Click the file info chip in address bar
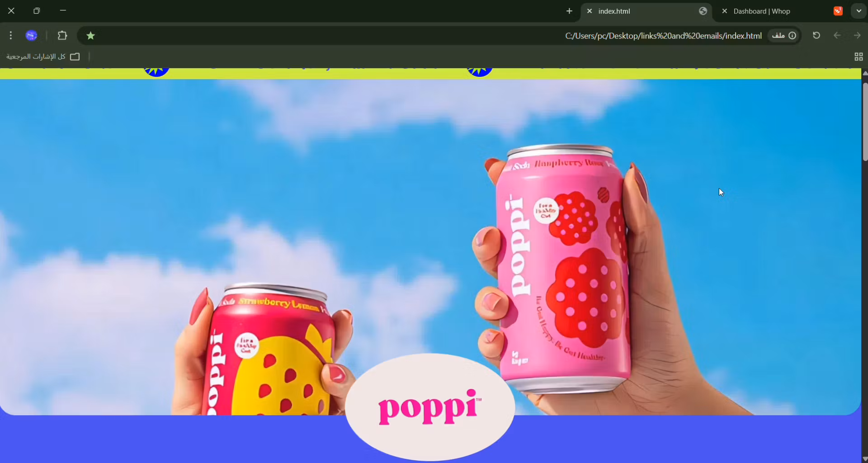Image resolution: width=868 pixels, height=463 pixels. click(x=784, y=35)
